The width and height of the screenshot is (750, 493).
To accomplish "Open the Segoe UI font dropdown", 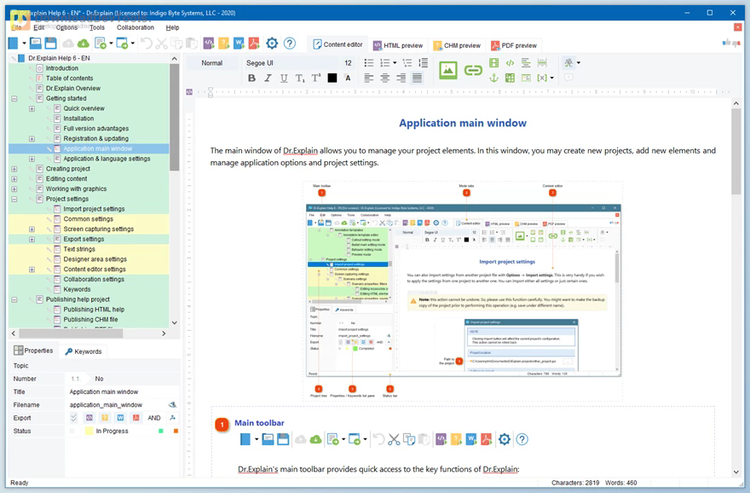I will (x=291, y=63).
